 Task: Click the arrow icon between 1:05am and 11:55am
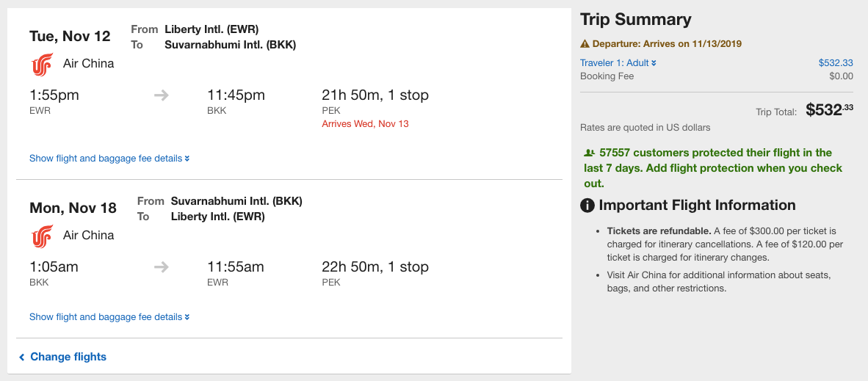[x=162, y=267]
